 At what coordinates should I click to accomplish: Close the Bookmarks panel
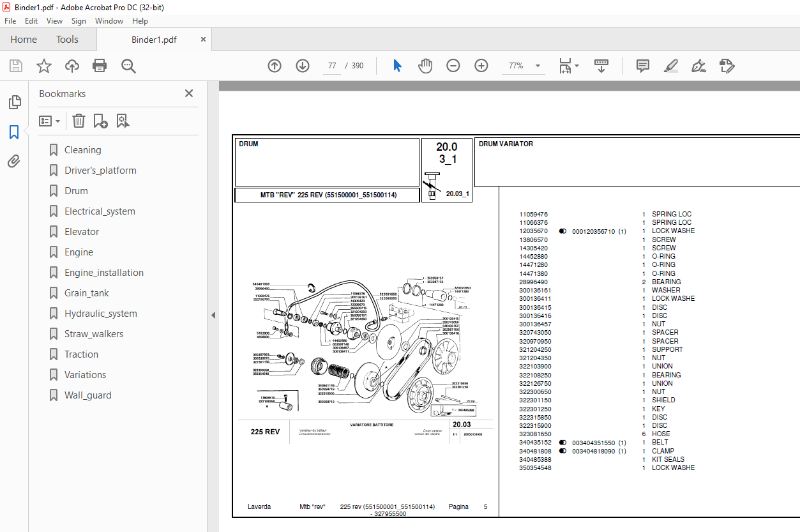189,93
